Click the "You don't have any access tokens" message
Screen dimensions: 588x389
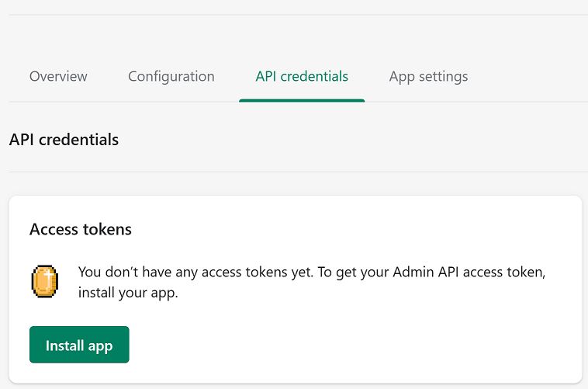[194, 273]
